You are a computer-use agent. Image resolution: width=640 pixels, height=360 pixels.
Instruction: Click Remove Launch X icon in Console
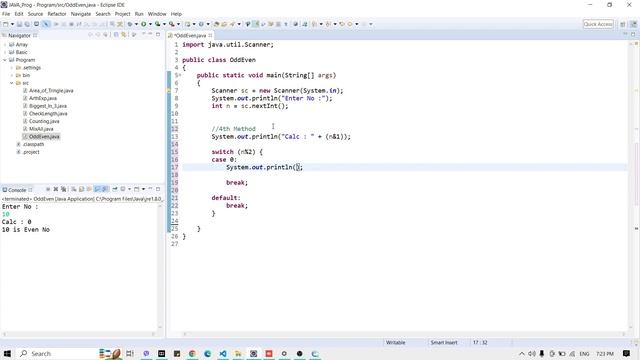point(56,189)
